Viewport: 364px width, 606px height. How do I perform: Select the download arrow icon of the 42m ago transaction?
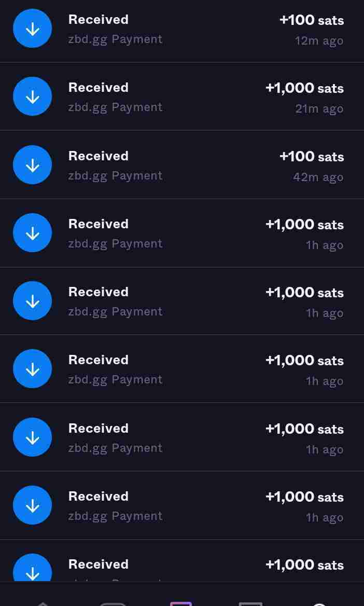(32, 164)
